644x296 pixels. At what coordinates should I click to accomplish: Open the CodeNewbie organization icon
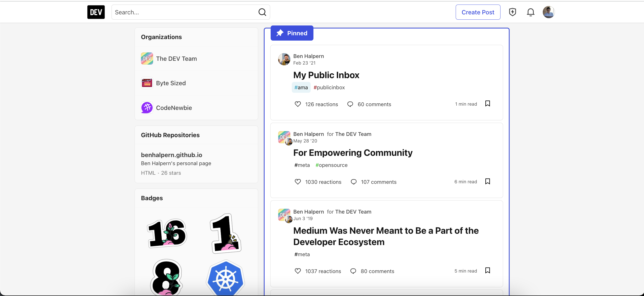(x=147, y=107)
